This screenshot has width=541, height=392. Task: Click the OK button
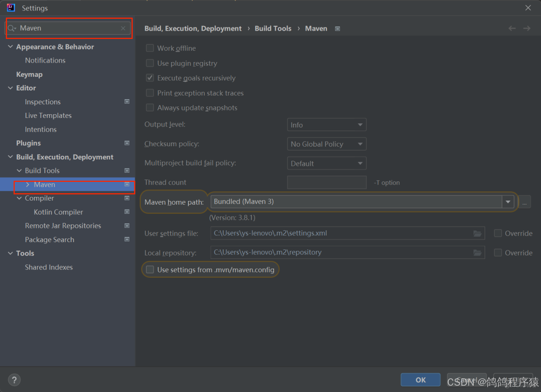[420, 380]
